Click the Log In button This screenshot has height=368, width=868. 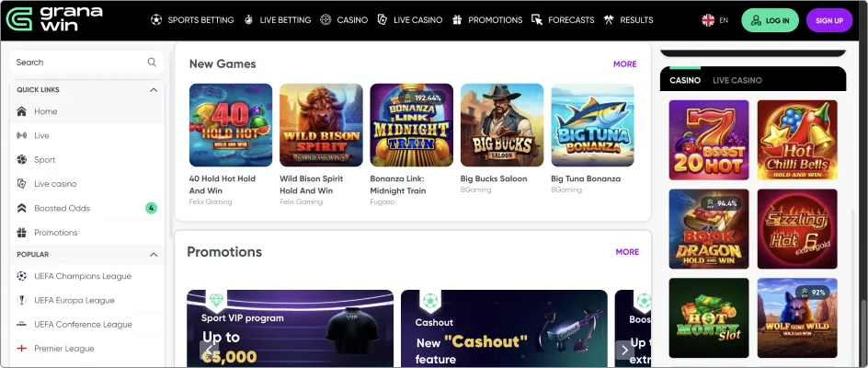[770, 20]
